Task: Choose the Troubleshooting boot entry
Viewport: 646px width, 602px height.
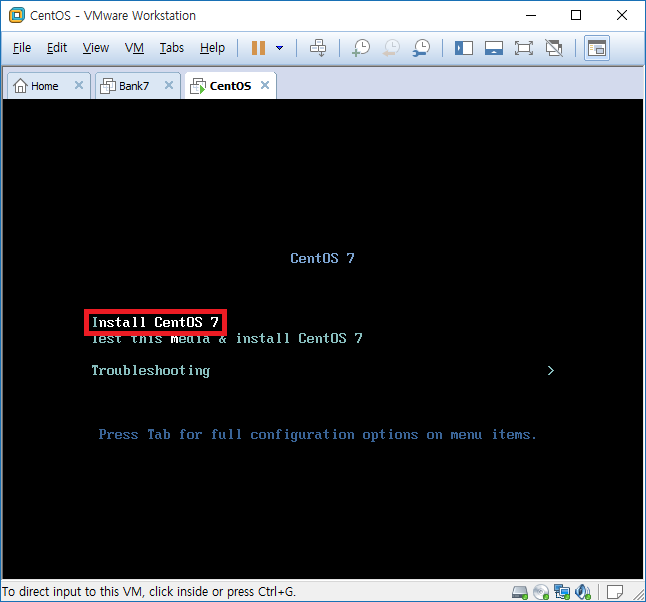Action: point(151,371)
